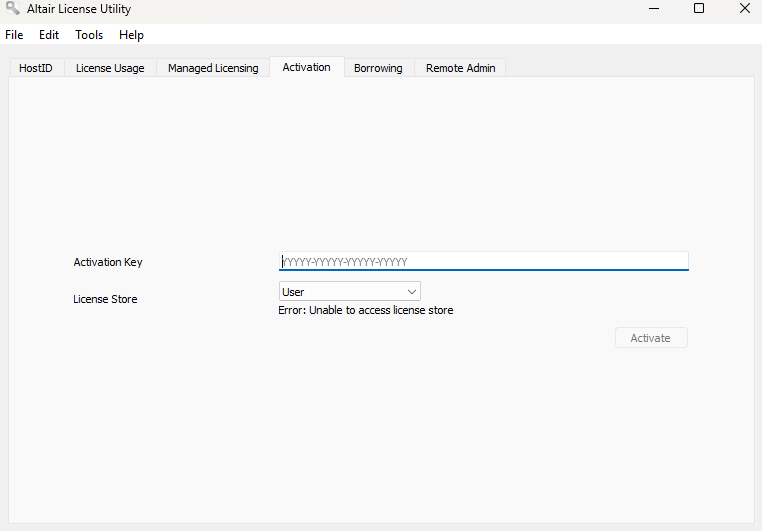Click the Altair License Utility app icon
Image resolution: width=762 pixels, height=531 pixels.
coord(12,8)
